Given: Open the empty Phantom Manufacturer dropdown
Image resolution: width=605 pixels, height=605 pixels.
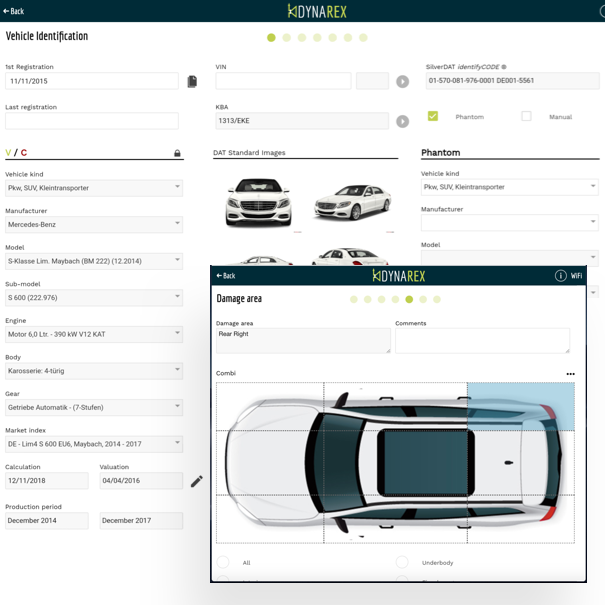Looking at the screenshot, I should click(x=510, y=223).
